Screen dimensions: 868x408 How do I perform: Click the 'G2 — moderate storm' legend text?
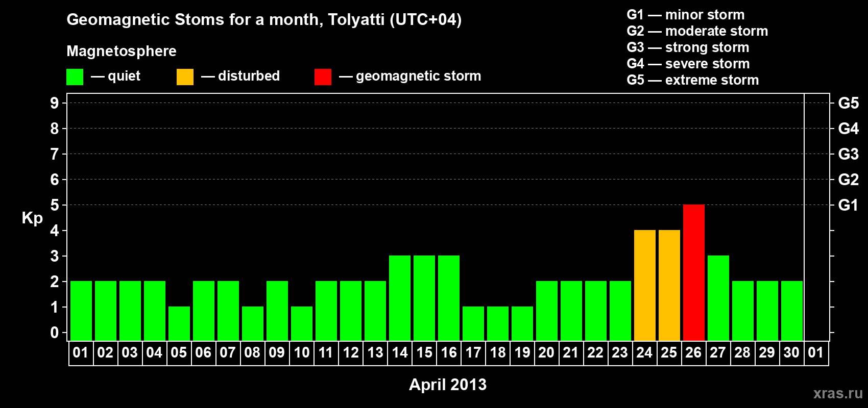pos(697,31)
